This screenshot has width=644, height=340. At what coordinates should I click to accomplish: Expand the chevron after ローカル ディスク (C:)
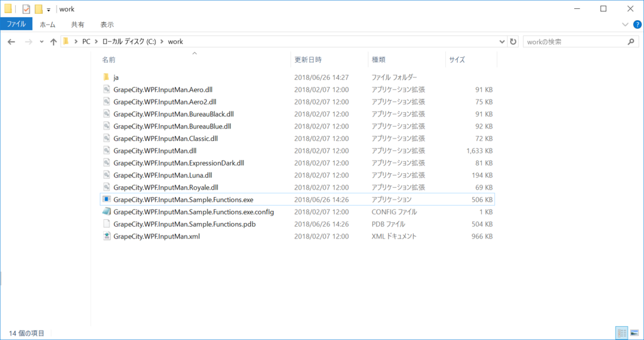point(162,42)
